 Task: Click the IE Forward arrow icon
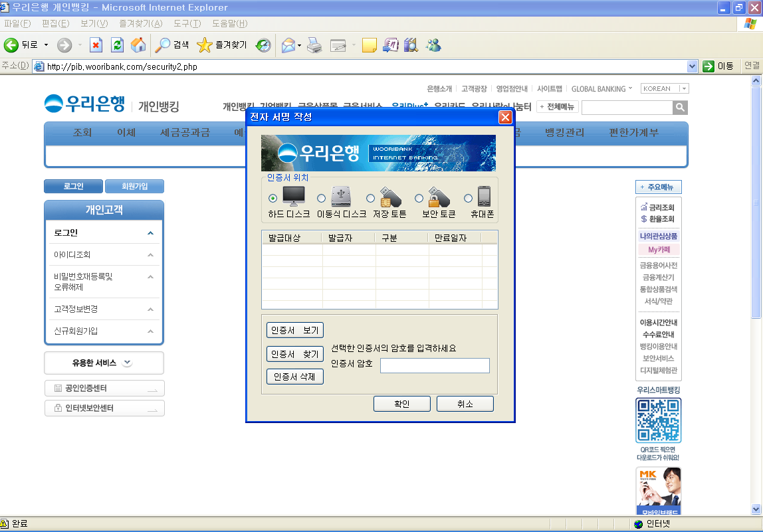click(x=64, y=45)
